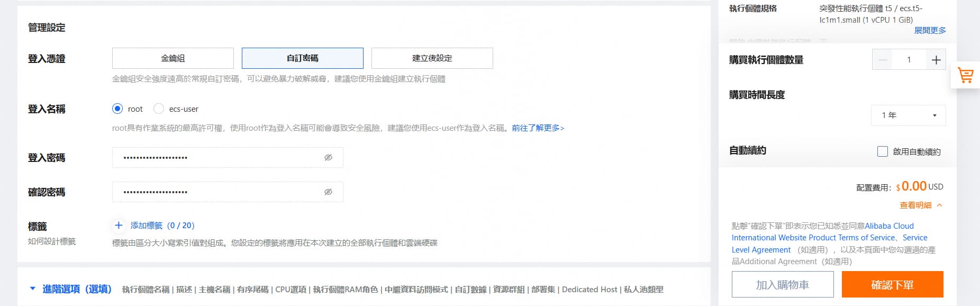Expand the 進階選項 (選填) section
The height and width of the screenshot is (306, 980).
[71, 289]
